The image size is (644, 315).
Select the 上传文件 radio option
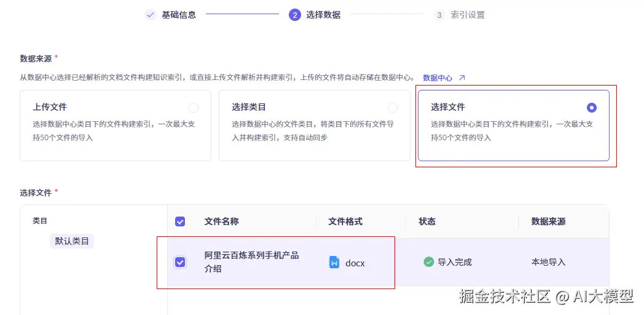tap(194, 108)
